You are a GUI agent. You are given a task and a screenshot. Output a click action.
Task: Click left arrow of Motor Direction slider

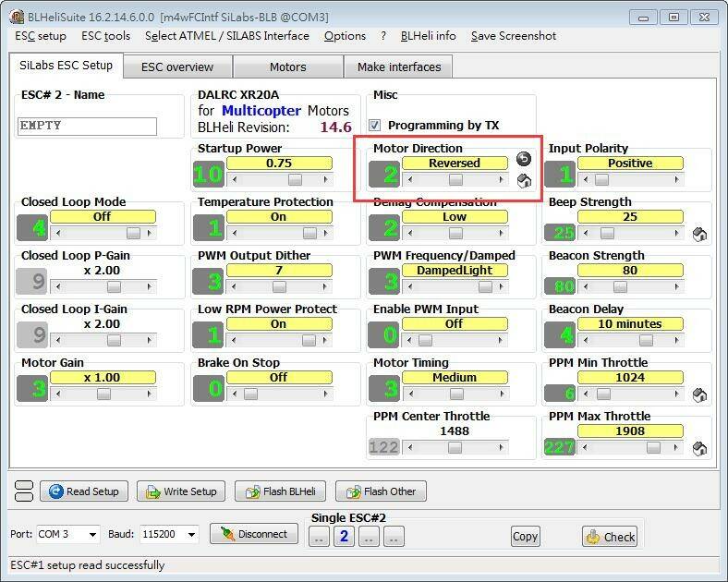point(409,179)
